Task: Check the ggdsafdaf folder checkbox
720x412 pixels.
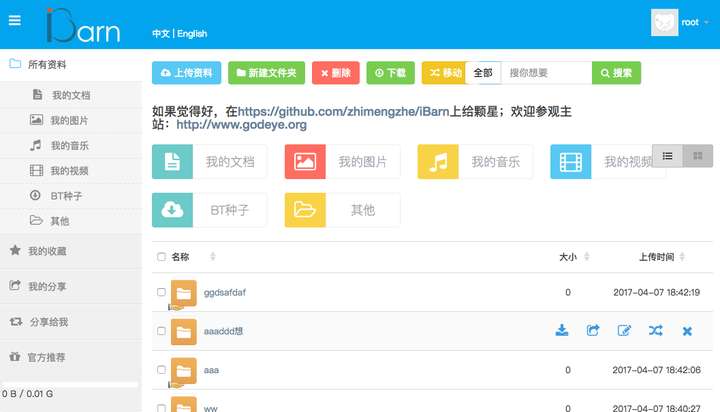Action: (161, 292)
